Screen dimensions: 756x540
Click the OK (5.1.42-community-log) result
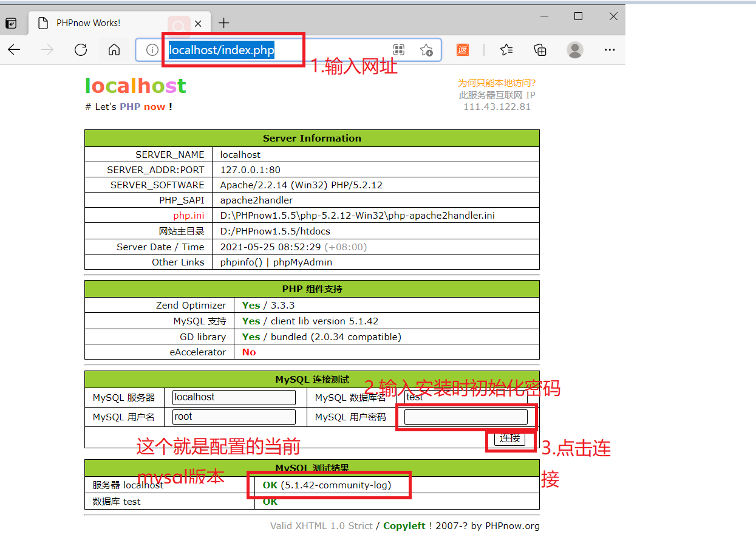[x=327, y=485]
